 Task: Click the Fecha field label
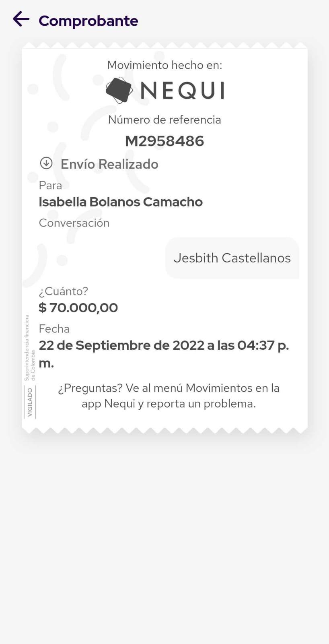54,329
